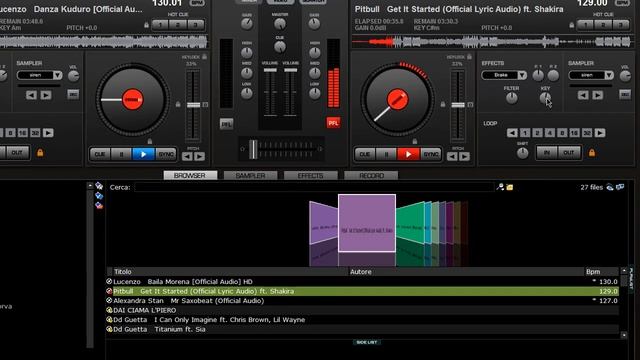640x360 pixels.
Task: Toggle right channel red PFL button
Action: (333, 123)
